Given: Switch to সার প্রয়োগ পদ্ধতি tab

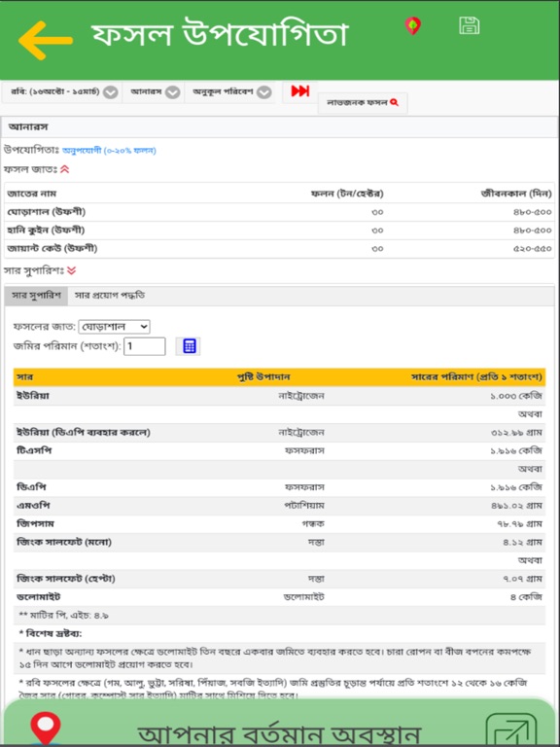Looking at the screenshot, I should (x=110, y=296).
